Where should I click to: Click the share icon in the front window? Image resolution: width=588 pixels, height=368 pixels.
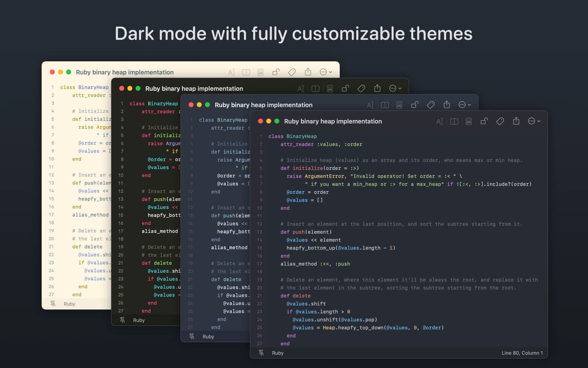click(x=516, y=121)
